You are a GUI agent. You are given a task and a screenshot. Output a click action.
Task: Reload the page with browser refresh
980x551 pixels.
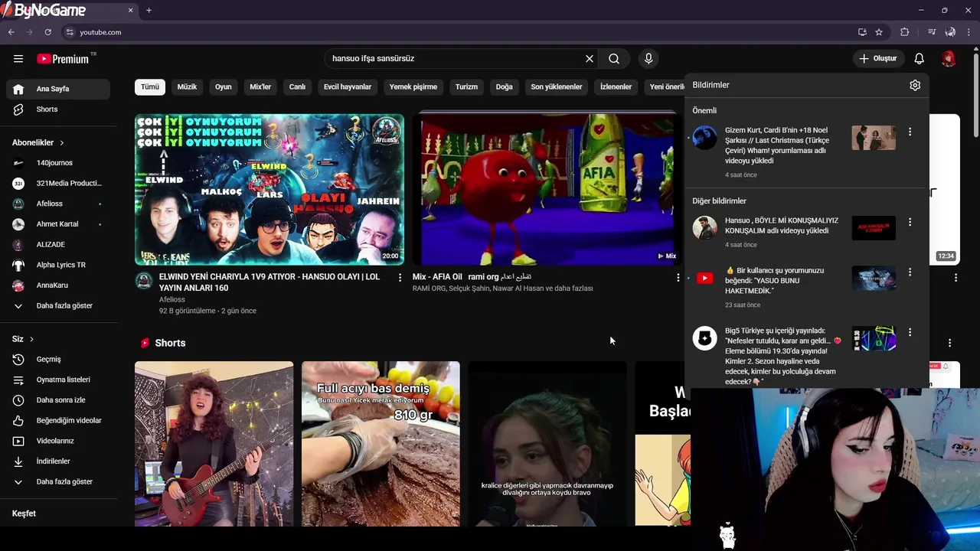tap(47, 32)
